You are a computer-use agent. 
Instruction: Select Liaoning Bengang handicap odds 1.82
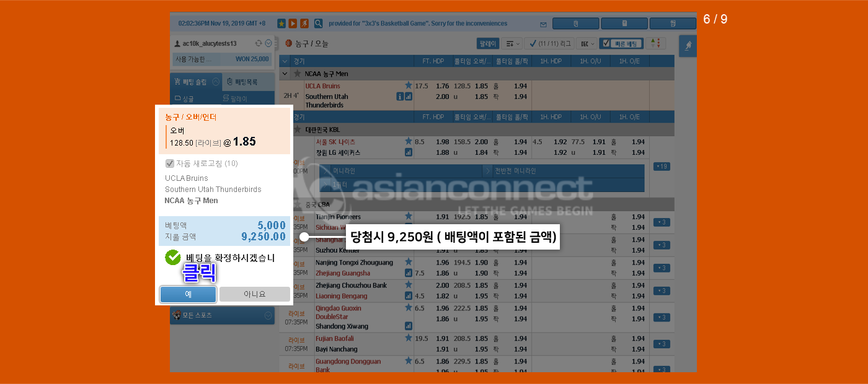(x=442, y=296)
